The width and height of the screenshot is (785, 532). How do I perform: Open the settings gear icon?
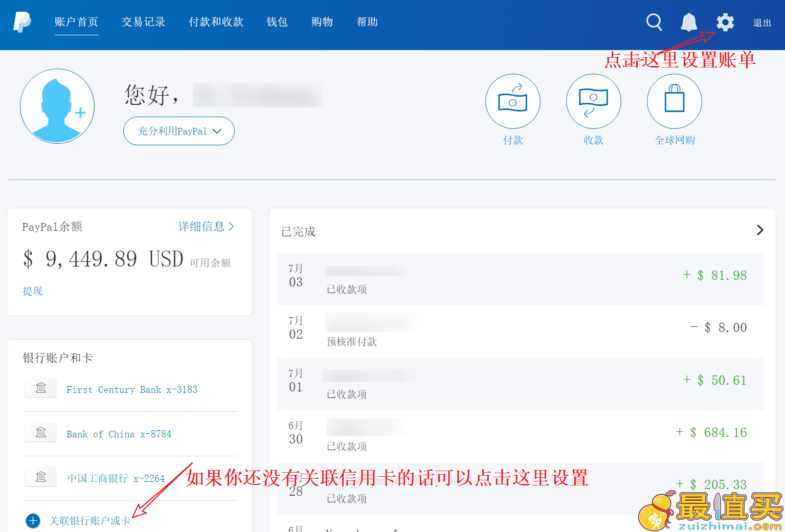(x=725, y=22)
